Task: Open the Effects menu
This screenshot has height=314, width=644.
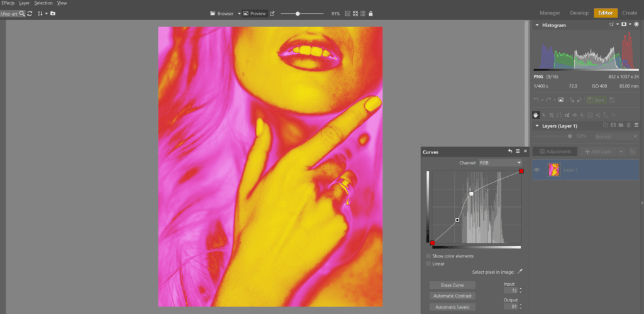Action: click(x=8, y=3)
